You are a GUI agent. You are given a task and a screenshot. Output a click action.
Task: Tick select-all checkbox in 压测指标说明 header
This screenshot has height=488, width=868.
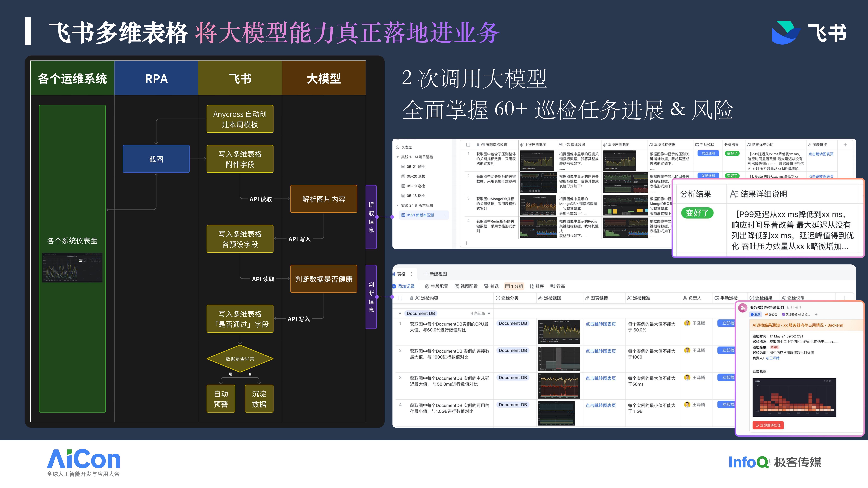(x=468, y=144)
